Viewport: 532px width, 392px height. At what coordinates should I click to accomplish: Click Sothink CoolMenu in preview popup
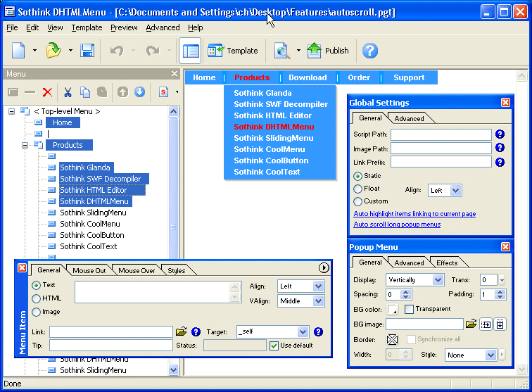[x=270, y=149]
